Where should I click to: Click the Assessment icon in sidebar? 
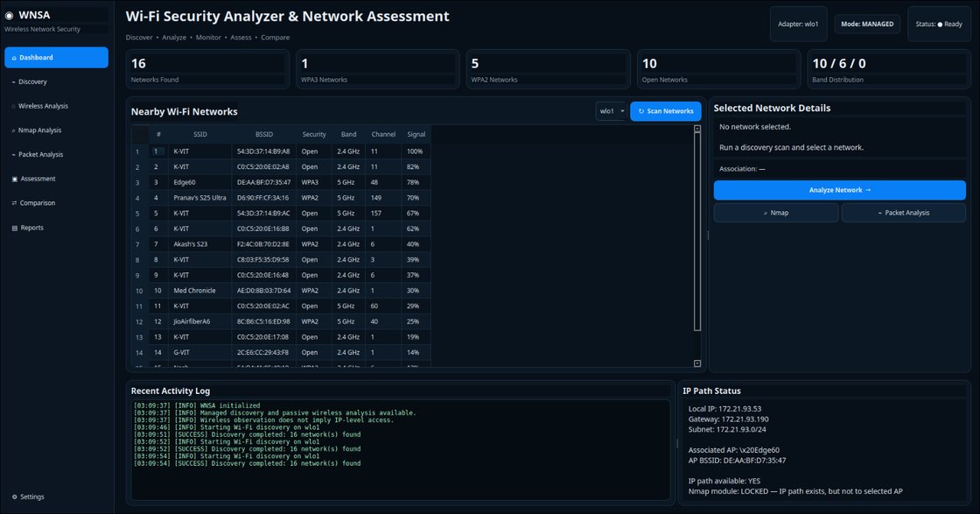click(14, 179)
